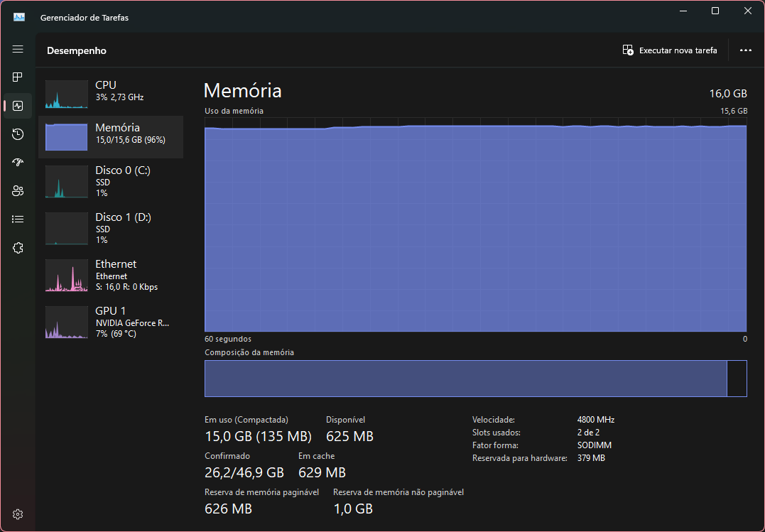The width and height of the screenshot is (765, 532).
Task: Click the 4800 MHz Velocidade value
Action: [x=596, y=420]
